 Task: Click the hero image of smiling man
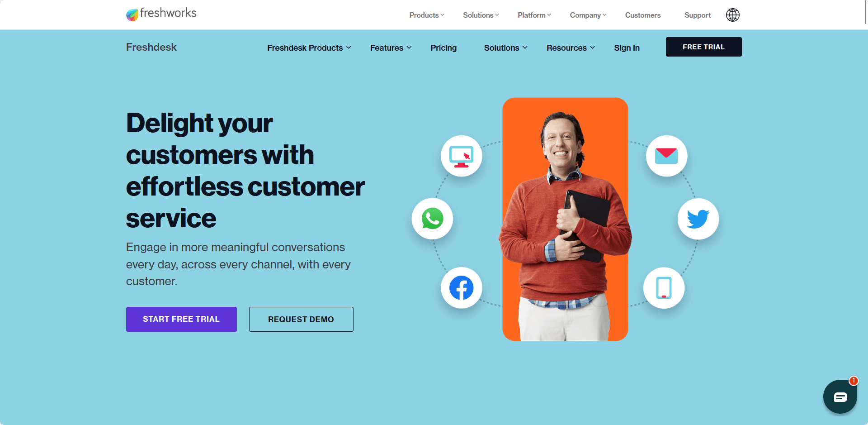point(565,220)
